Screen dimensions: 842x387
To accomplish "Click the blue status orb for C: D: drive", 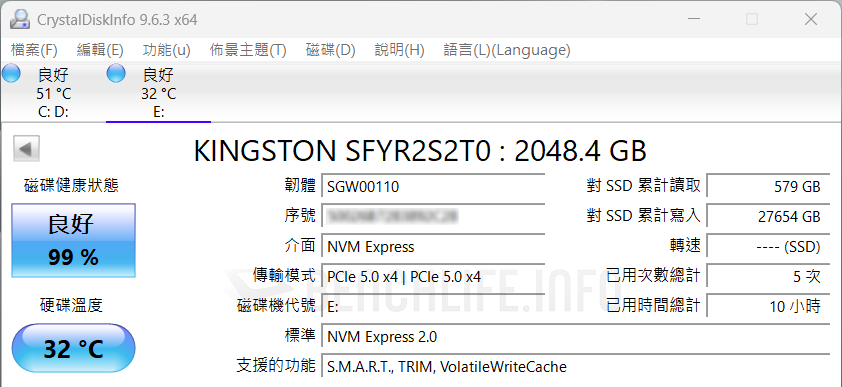I will [11, 74].
